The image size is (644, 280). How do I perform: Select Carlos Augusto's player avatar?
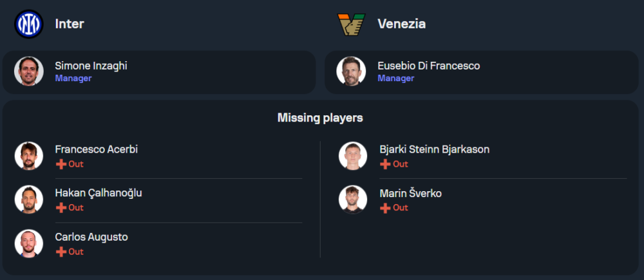(28, 243)
